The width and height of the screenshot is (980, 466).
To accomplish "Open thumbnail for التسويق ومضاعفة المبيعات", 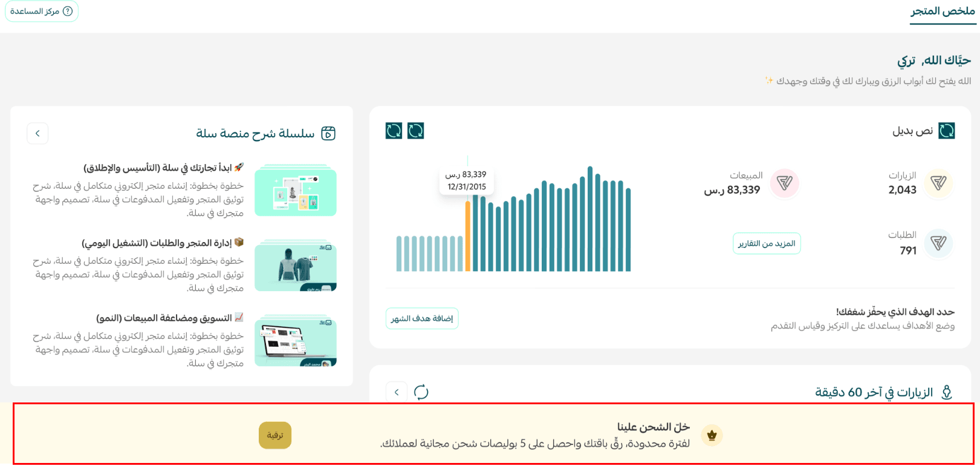I will pyautogui.click(x=296, y=341).
